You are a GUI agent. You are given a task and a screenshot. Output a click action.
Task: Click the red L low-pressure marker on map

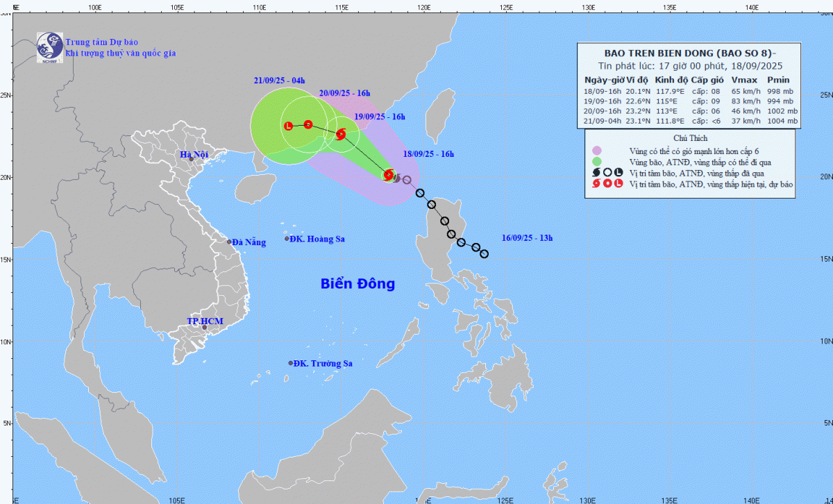click(289, 126)
